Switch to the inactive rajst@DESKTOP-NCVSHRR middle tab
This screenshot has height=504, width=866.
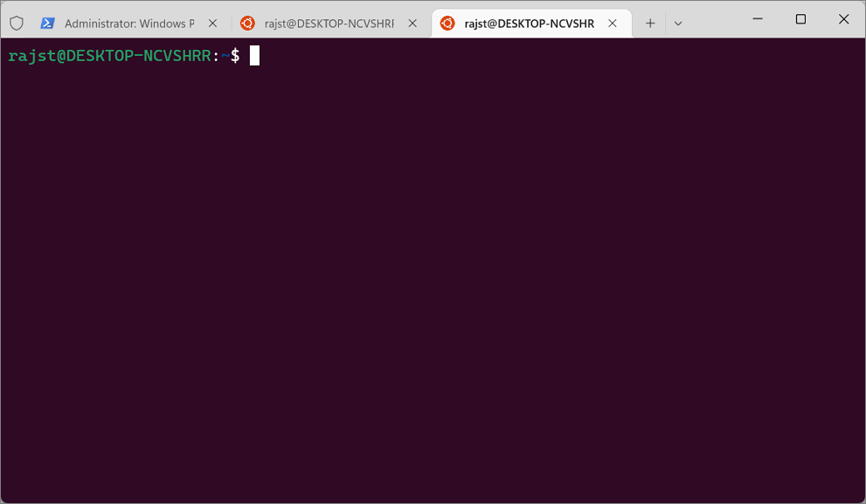tap(329, 24)
